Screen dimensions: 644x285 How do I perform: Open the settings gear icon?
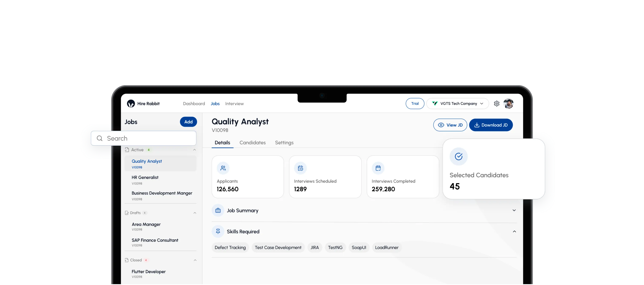click(496, 104)
